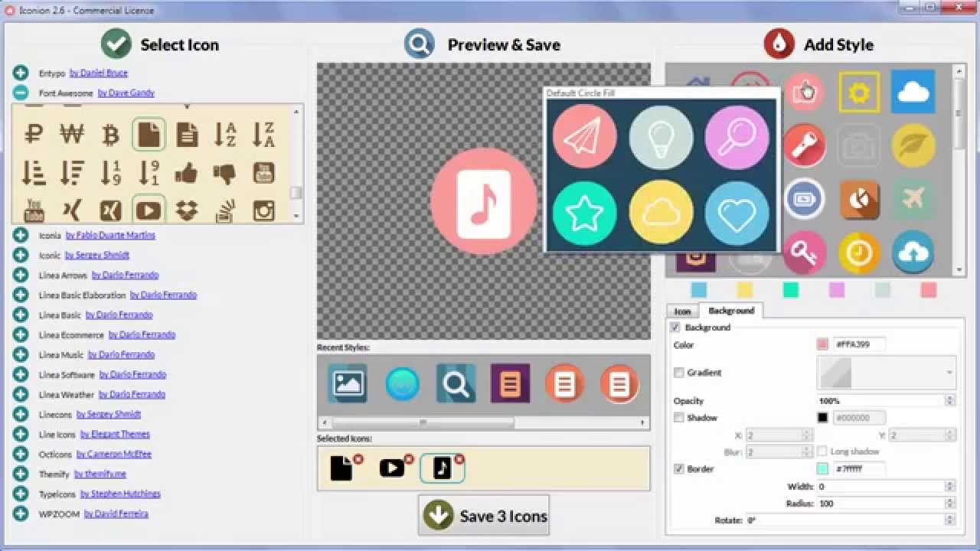Enable the Long shadow option

[x=823, y=452]
